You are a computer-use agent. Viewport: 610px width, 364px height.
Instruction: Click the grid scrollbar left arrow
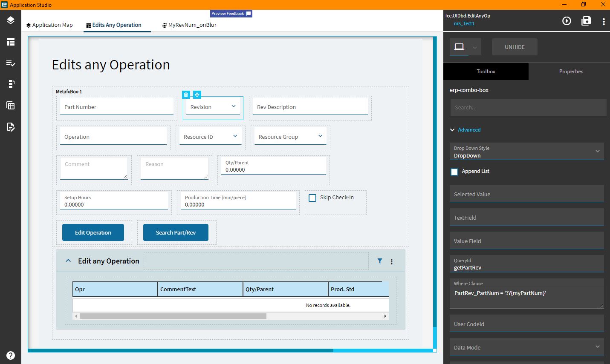coord(76,316)
